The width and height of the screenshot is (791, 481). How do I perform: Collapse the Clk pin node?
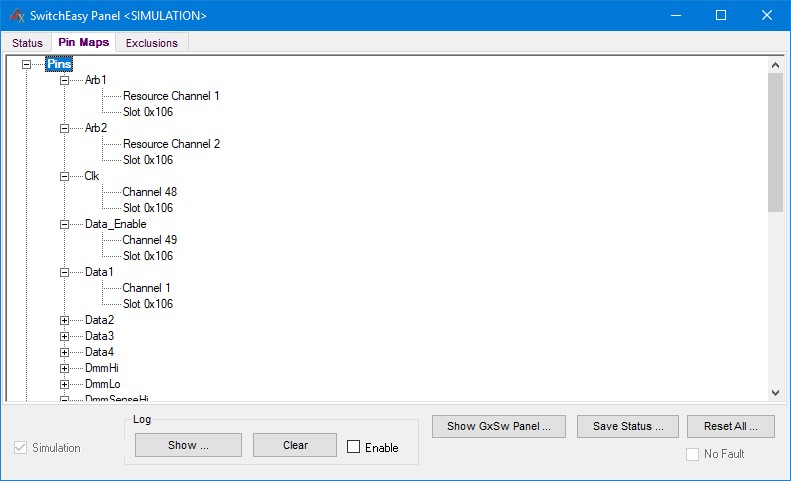[65, 176]
